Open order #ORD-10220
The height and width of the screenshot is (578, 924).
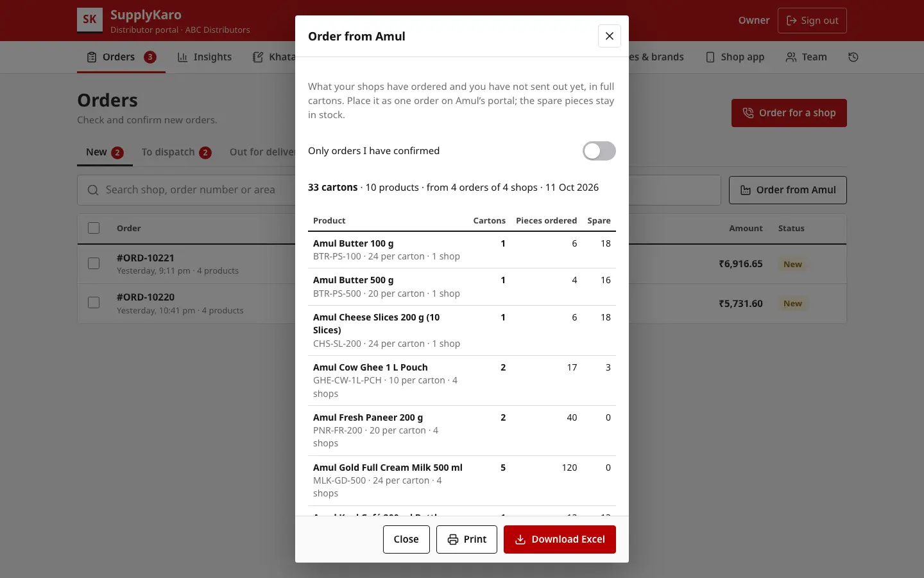tap(146, 297)
